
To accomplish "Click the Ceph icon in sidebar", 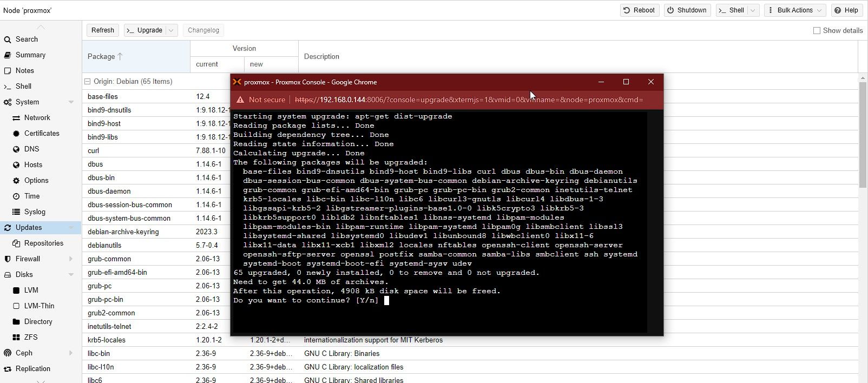I will (x=8, y=353).
